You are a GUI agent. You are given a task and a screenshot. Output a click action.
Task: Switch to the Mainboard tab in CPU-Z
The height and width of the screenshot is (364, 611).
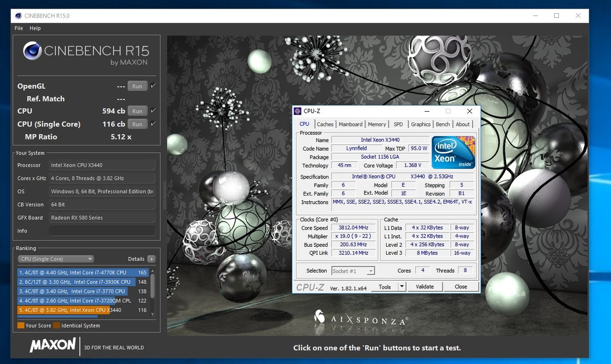point(351,124)
